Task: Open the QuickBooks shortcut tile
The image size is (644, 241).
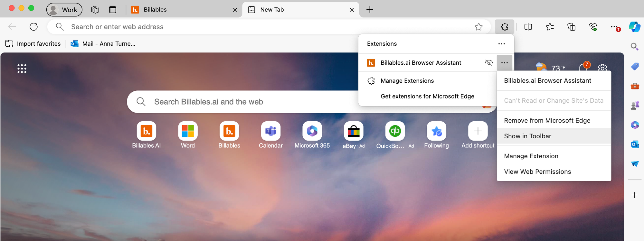Action: pos(395,131)
